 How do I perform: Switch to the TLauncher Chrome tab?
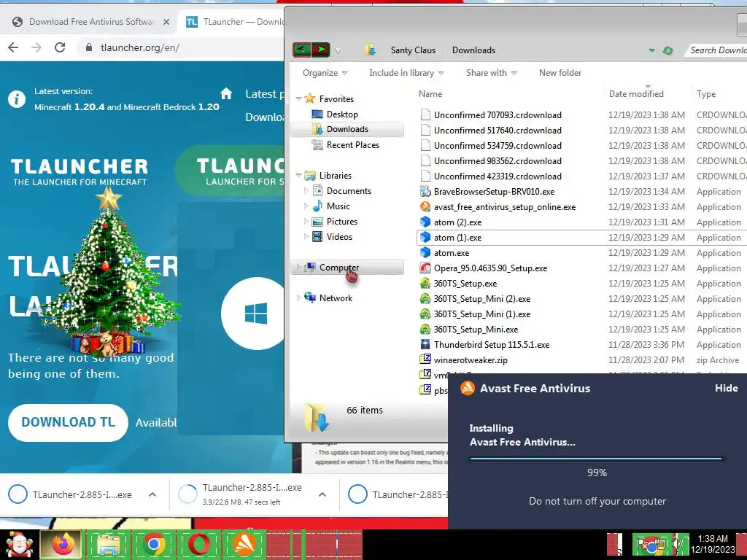pyautogui.click(x=233, y=21)
